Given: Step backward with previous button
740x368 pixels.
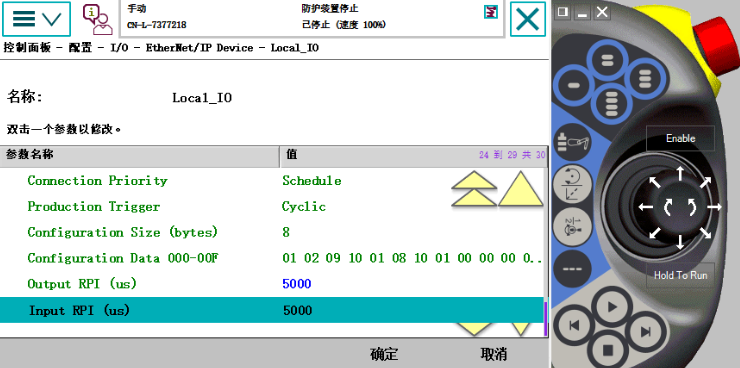Looking at the screenshot, I should [x=574, y=326].
